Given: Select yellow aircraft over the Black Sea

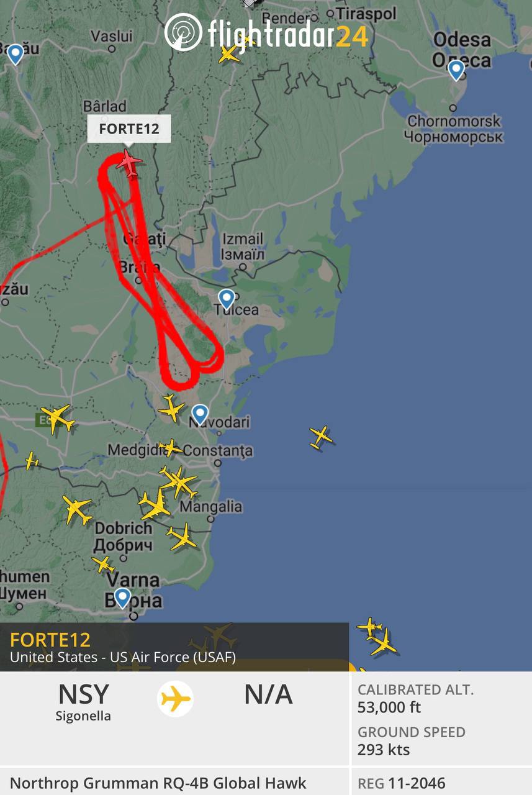Looking at the screenshot, I should click(321, 437).
